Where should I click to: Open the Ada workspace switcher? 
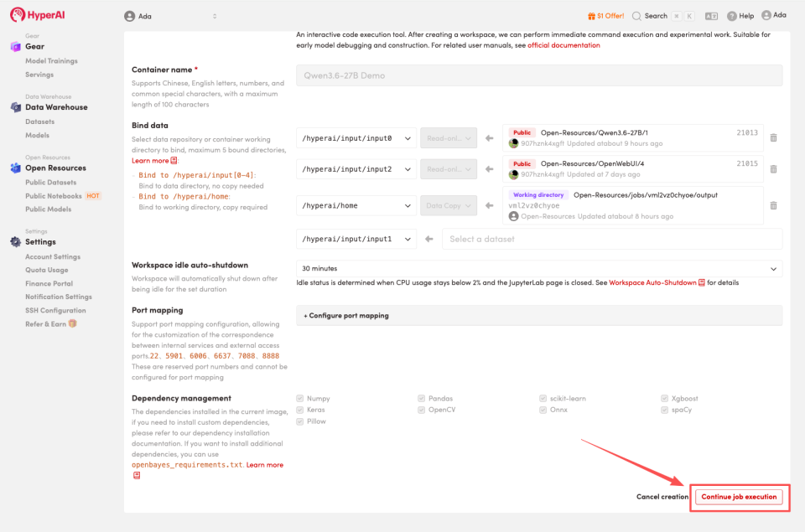(170, 16)
